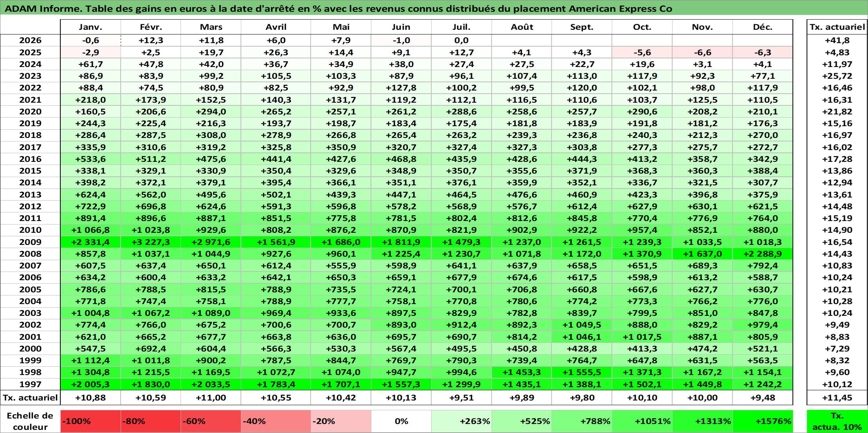Select the '+19,7' cell

(x=211, y=53)
